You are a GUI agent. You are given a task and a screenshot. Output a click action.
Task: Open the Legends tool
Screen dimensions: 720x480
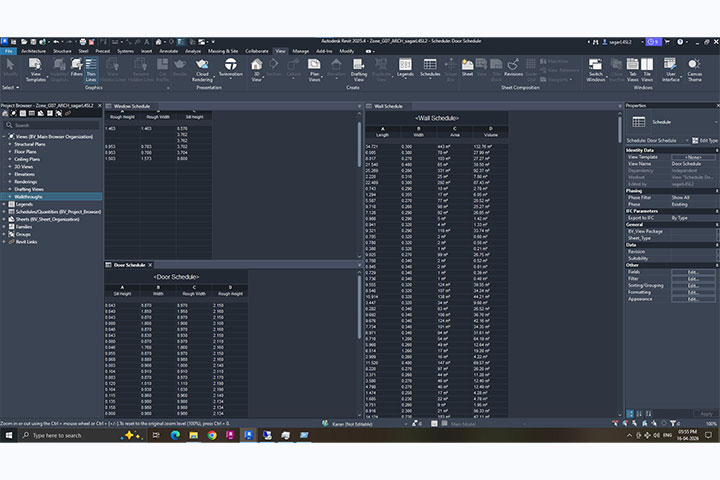(405, 68)
